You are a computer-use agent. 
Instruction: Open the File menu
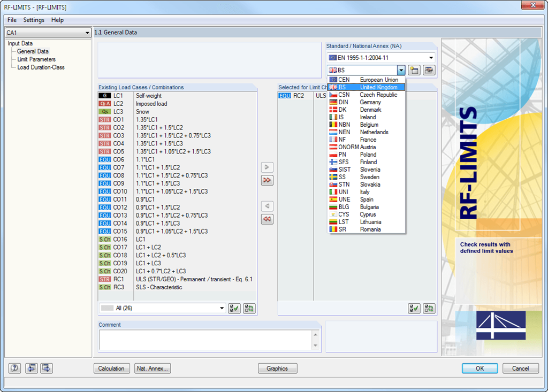pos(12,20)
